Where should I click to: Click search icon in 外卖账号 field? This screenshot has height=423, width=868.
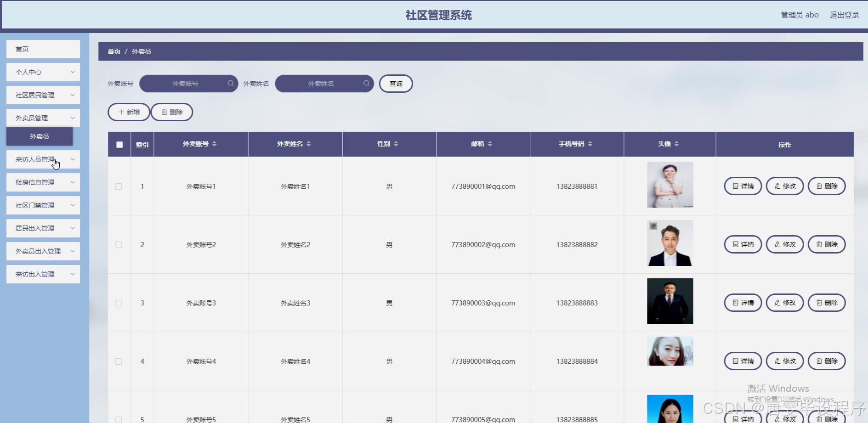(x=231, y=83)
